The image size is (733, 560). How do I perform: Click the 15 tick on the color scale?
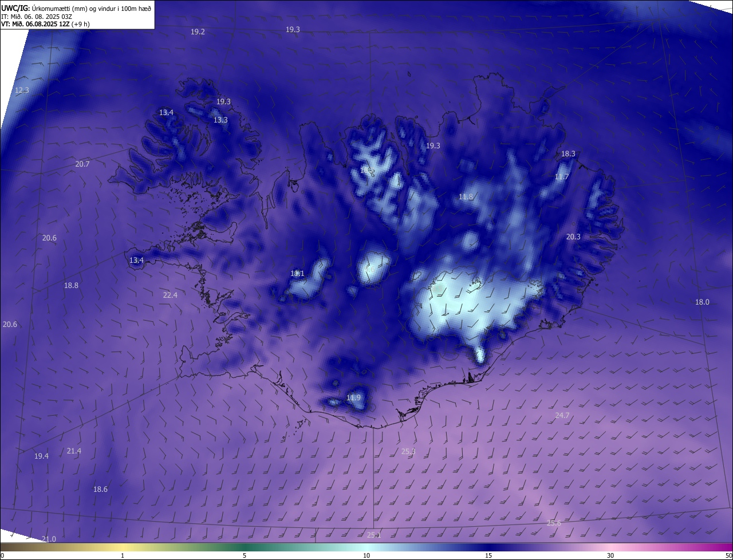click(488, 556)
